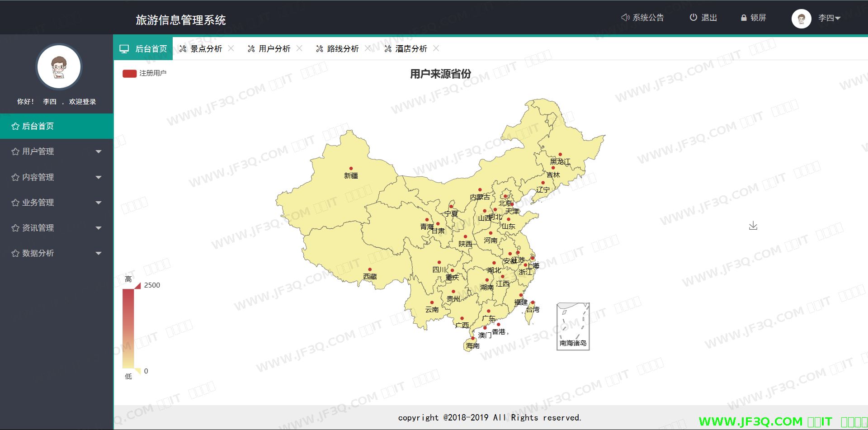Expand the 数据分析 sidebar menu

click(x=57, y=253)
